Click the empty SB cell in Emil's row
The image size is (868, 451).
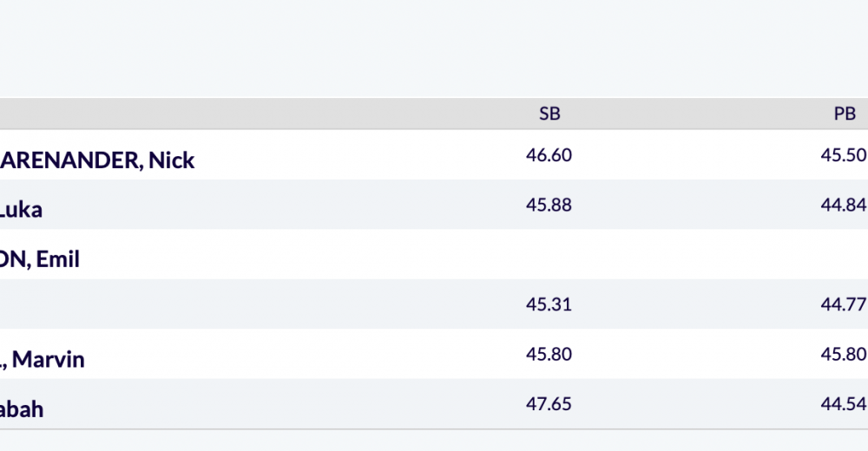pyautogui.click(x=549, y=254)
